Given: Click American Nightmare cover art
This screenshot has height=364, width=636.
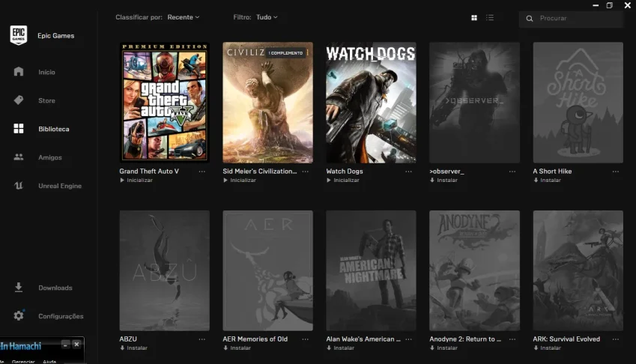Looking at the screenshot, I should point(371,270).
